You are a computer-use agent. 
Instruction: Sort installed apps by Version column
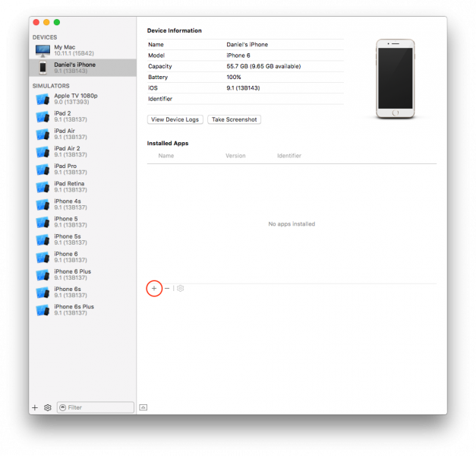click(x=235, y=156)
